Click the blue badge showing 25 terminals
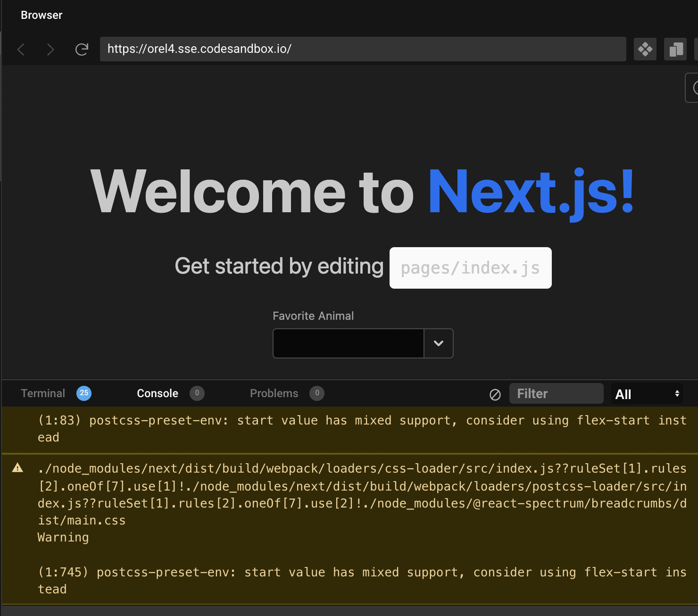698x616 pixels. click(83, 393)
